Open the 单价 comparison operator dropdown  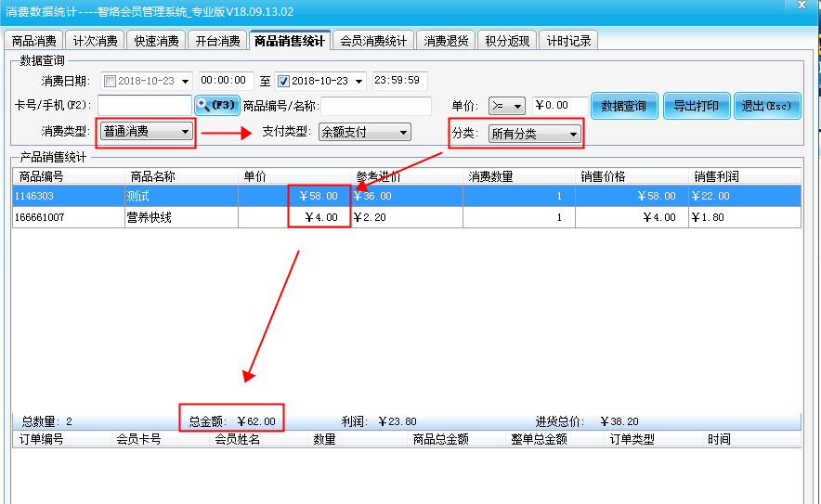[518, 107]
